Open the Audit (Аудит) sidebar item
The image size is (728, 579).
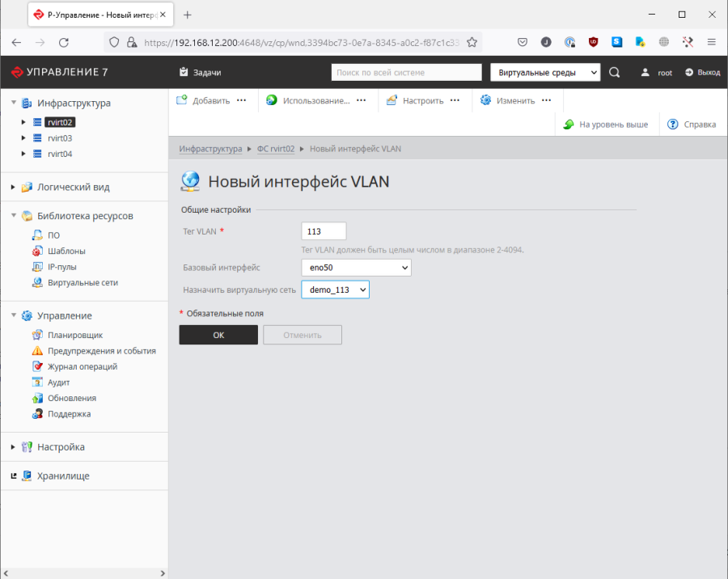58,382
